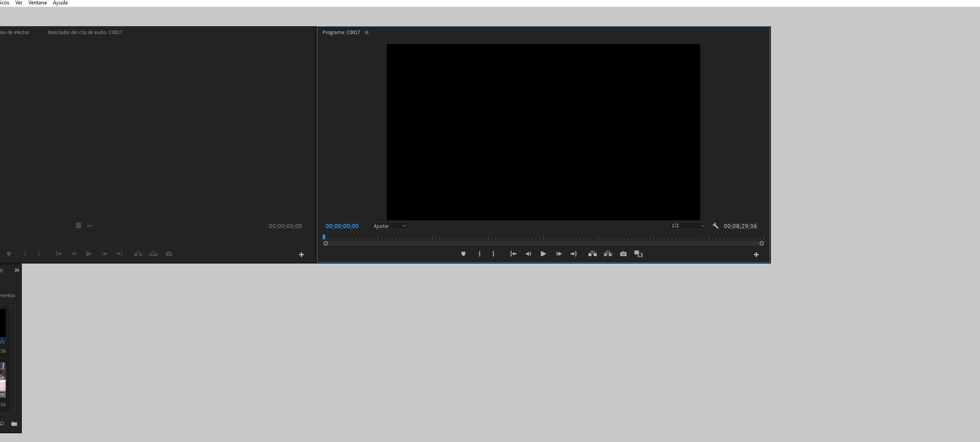980x442 pixels.
Task: Open the comparison view icon in Program monitor
Action: coord(638,254)
